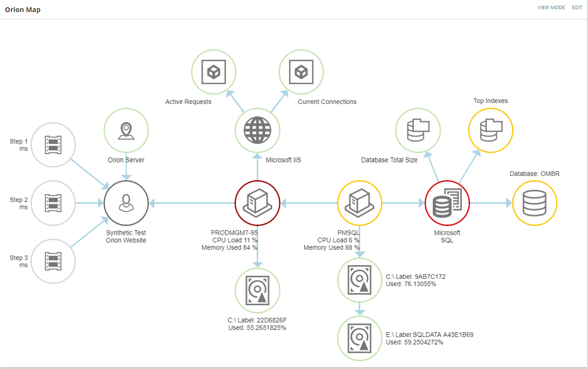This screenshot has height=369, width=588.
Task: Open the Active Requests component node
Action: (214, 72)
